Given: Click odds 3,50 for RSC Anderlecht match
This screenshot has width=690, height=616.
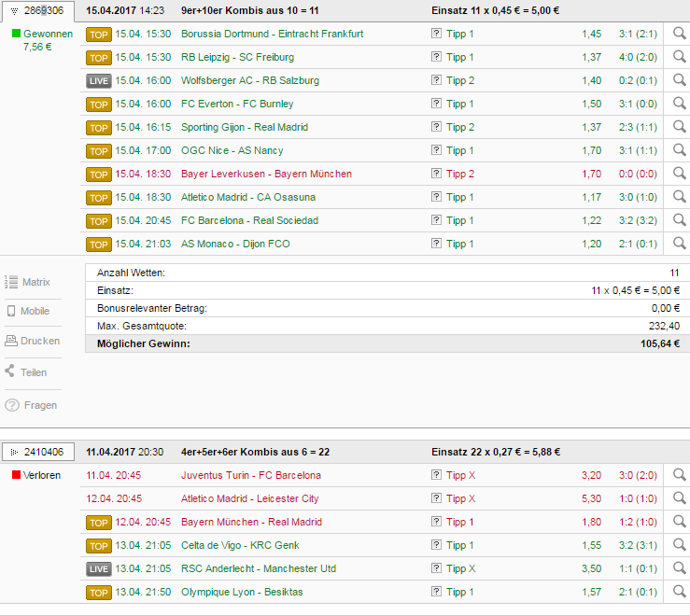Looking at the screenshot, I should [591, 568].
